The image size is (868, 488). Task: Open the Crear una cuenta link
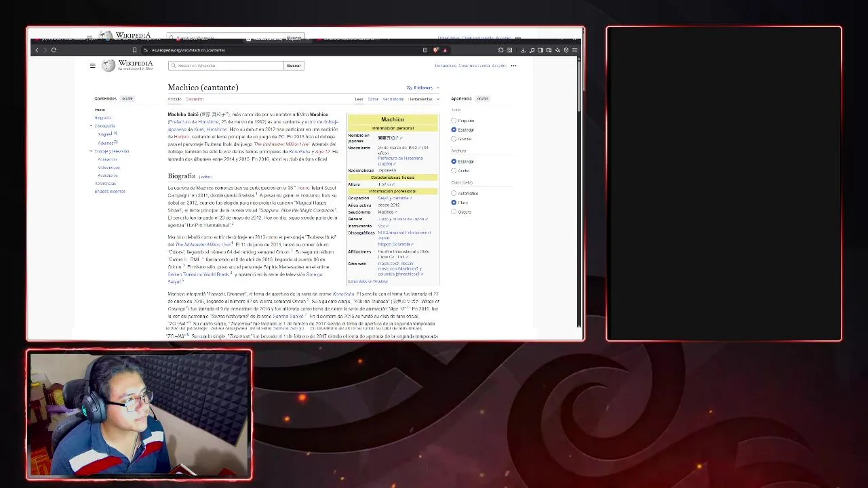click(x=474, y=66)
